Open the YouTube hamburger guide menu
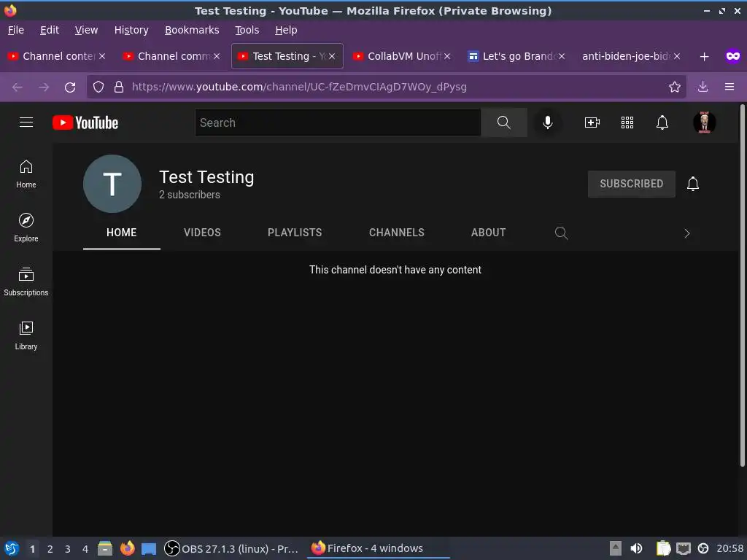 click(26, 122)
